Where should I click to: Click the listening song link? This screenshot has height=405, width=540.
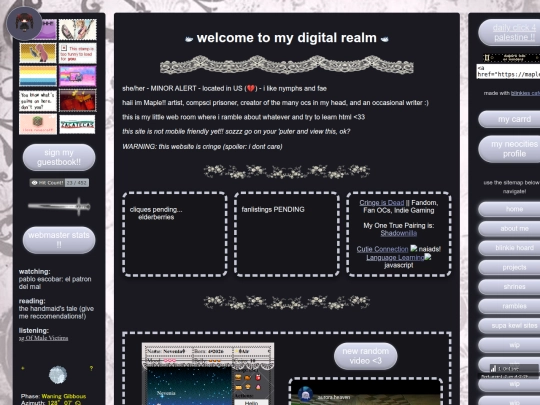[43, 338]
